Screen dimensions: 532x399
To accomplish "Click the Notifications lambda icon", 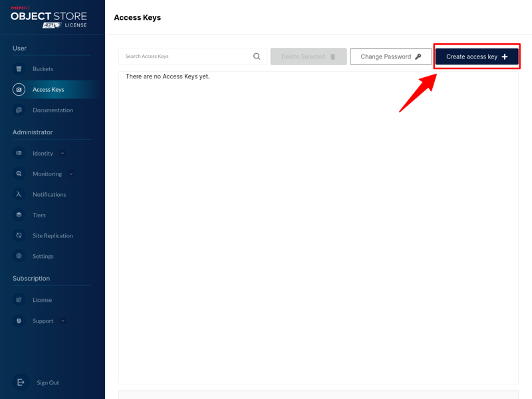I will (x=19, y=195).
